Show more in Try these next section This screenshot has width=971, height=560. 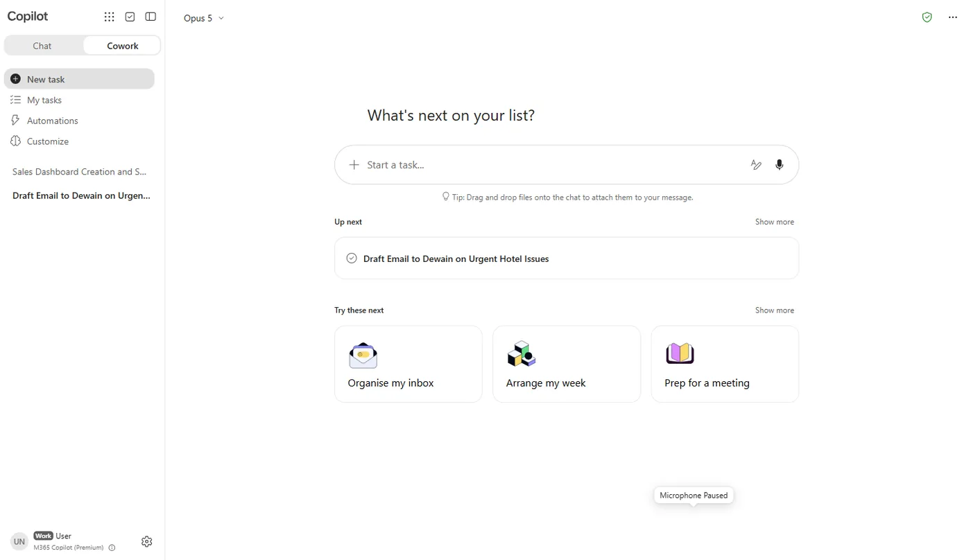[x=774, y=310]
